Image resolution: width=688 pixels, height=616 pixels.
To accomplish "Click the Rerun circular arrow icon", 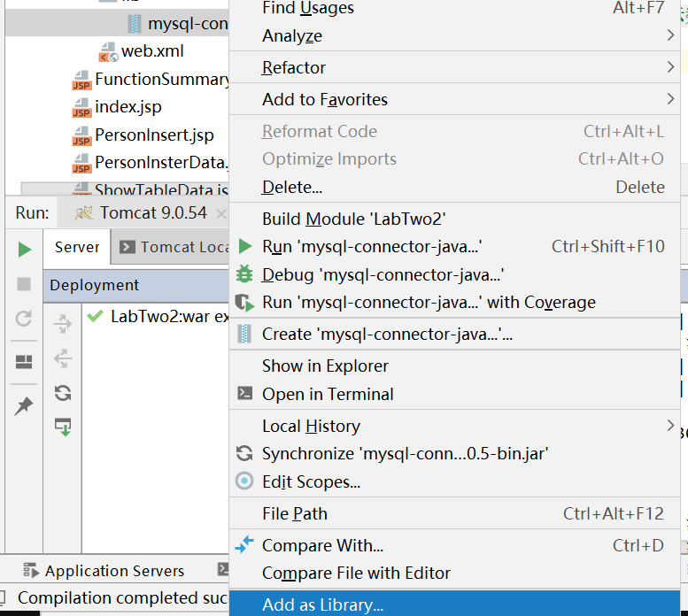I will pyautogui.click(x=24, y=319).
